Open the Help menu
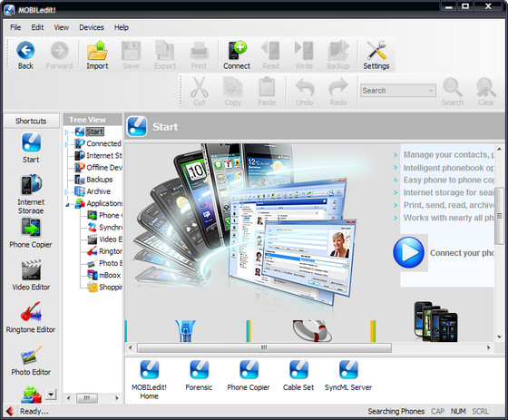508x420 pixels. [122, 27]
